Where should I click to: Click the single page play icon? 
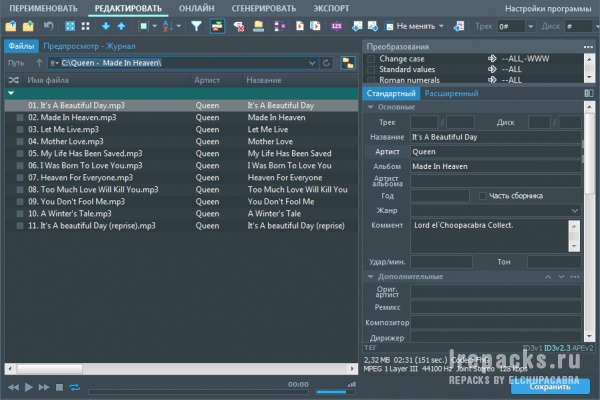300,26
